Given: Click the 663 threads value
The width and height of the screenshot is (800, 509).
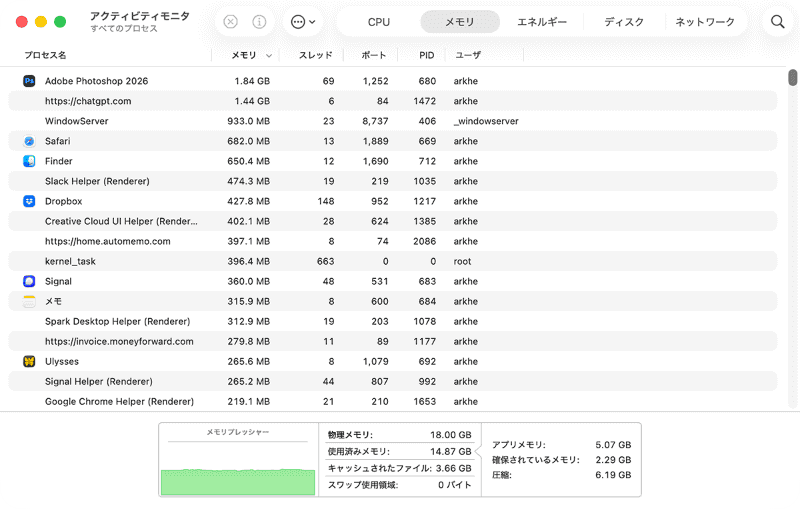Looking at the screenshot, I should pos(326,261).
